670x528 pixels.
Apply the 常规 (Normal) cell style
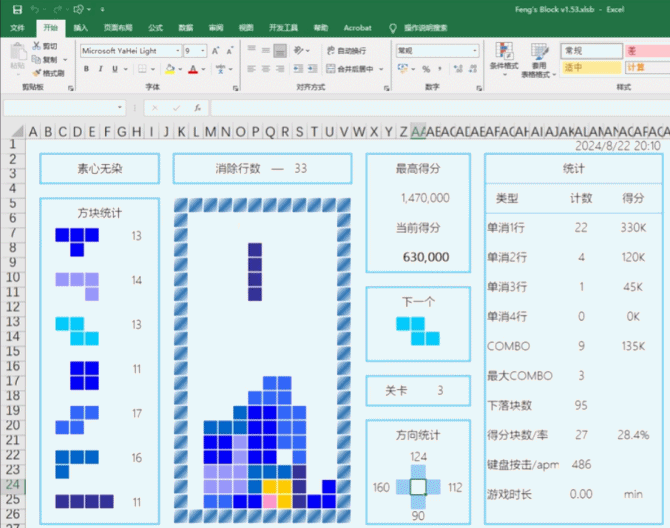591,51
